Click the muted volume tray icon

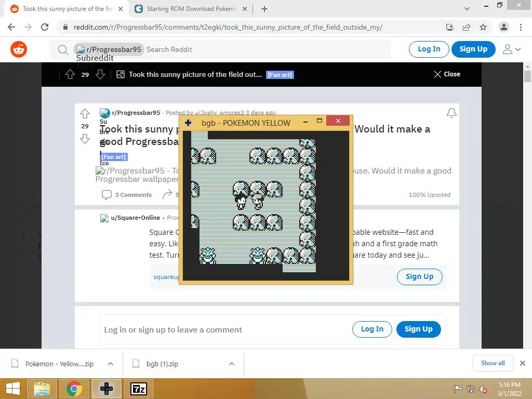coord(483,389)
